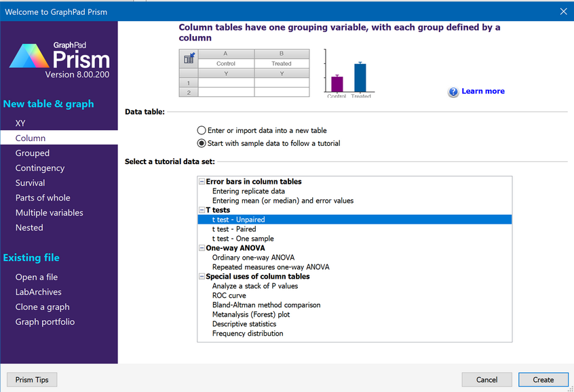This screenshot has height=392, width=574.
Task: Collapse 'Special uses of column tables' group
Action: click(202, 277)
